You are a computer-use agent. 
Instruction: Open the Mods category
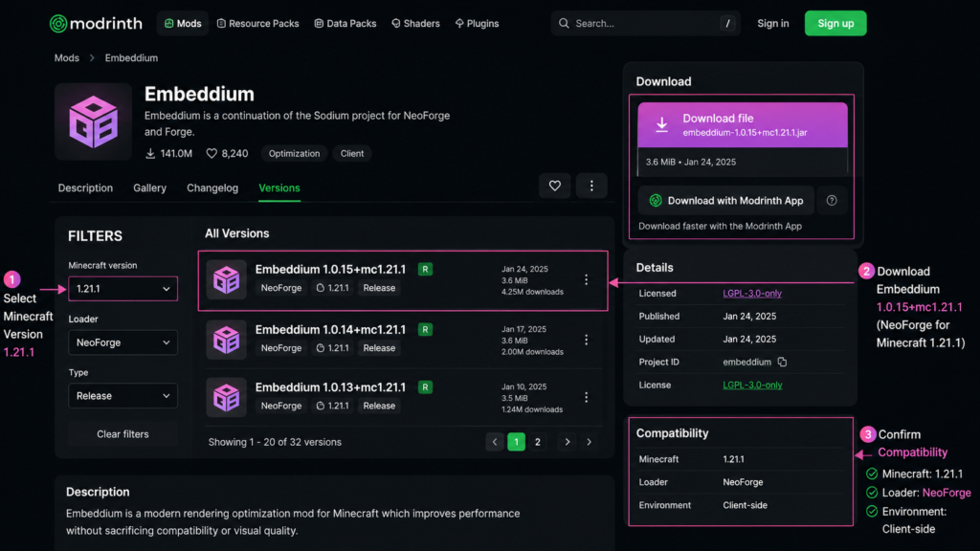click(183, 23)
